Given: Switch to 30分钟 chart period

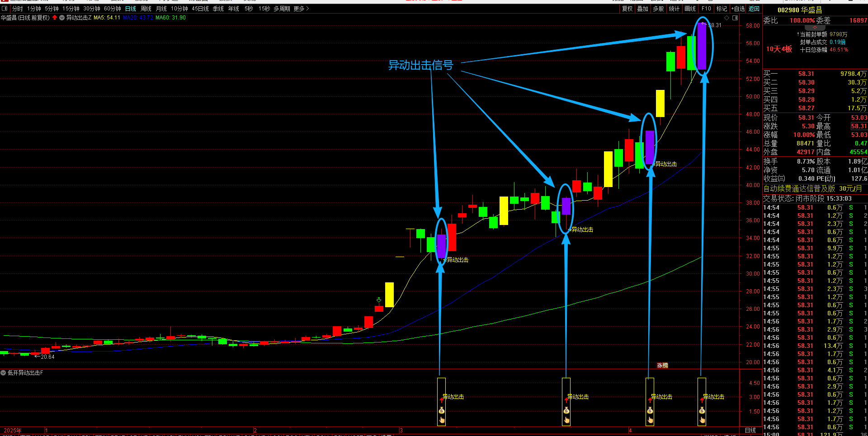Looking at the screenshot, I should coord(92,9).
